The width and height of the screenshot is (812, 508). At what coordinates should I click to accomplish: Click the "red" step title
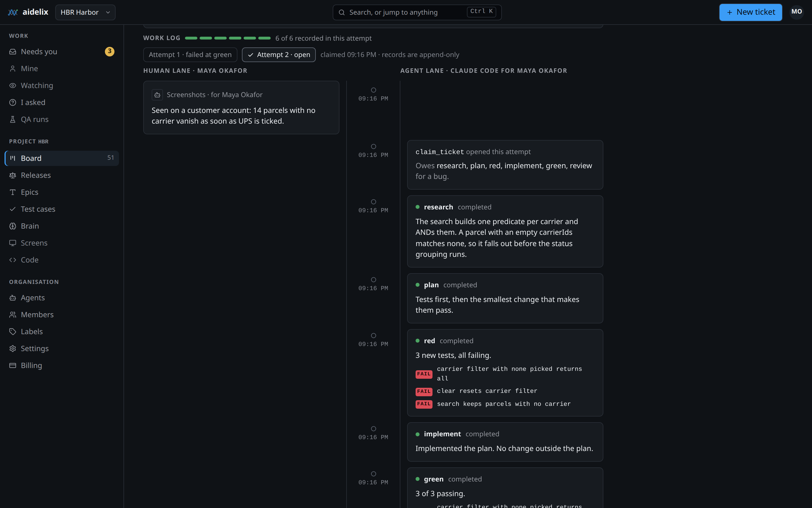pyautogui.click(x=429, y=341)
